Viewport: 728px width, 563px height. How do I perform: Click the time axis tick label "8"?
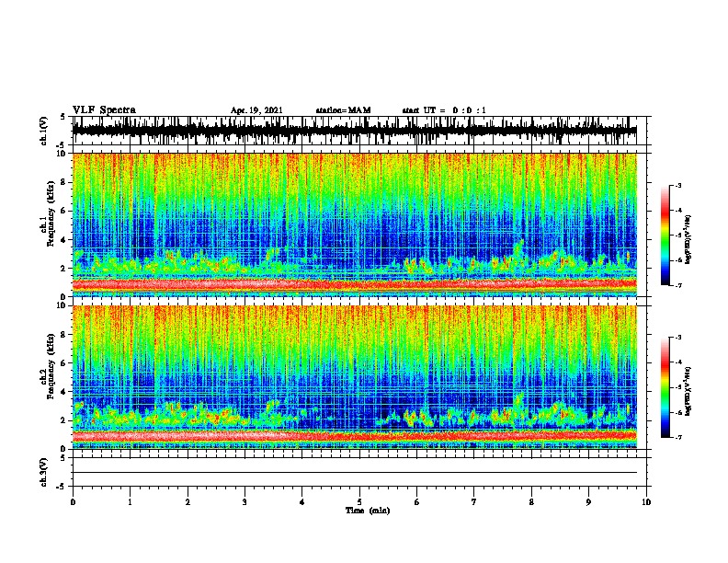point(531,502)
